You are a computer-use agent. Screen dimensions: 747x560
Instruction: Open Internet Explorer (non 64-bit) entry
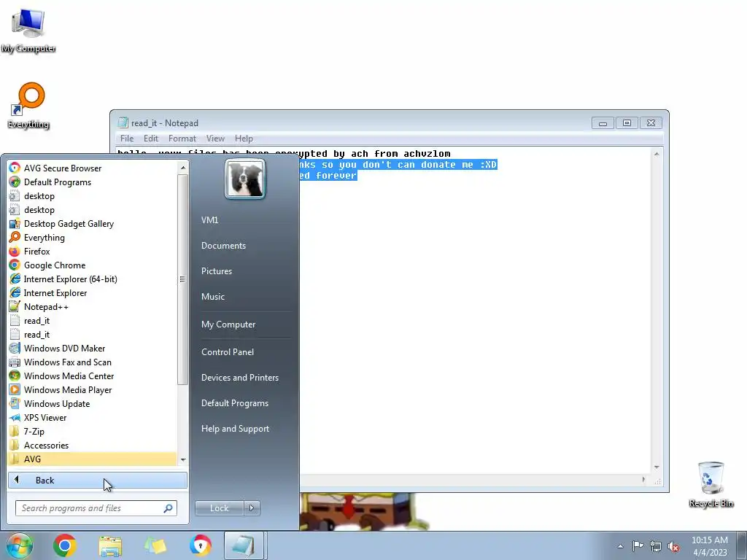(92, 292)
